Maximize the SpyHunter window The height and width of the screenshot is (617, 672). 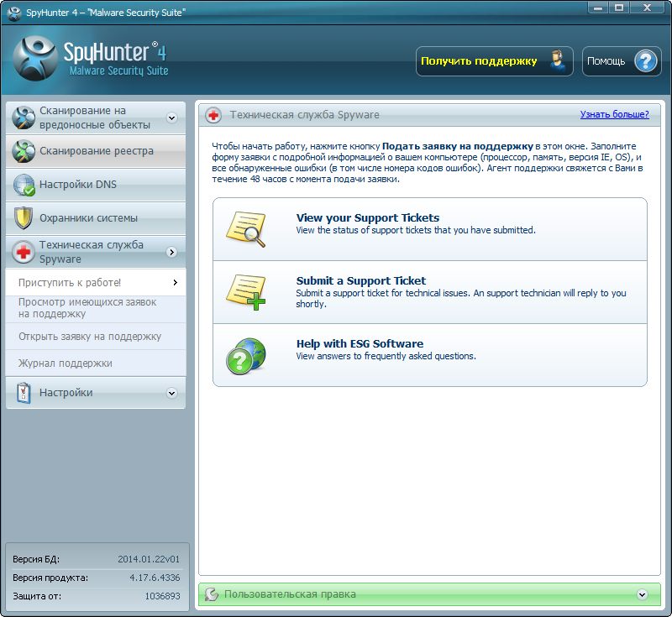pos(619,8)
